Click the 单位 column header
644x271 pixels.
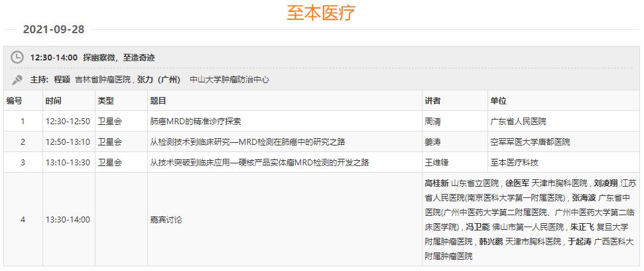pyautogui.click(x=498, y=101)
